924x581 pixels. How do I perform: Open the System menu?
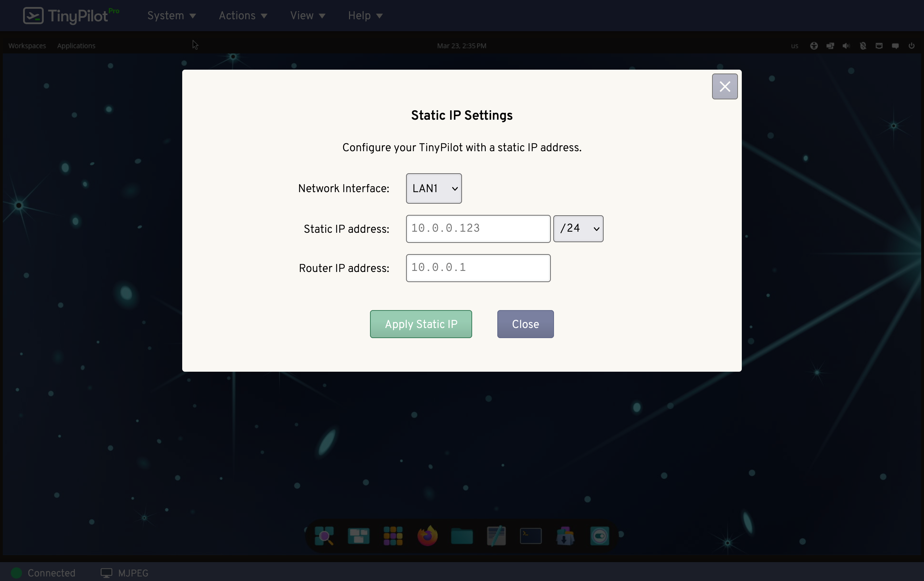171,16
